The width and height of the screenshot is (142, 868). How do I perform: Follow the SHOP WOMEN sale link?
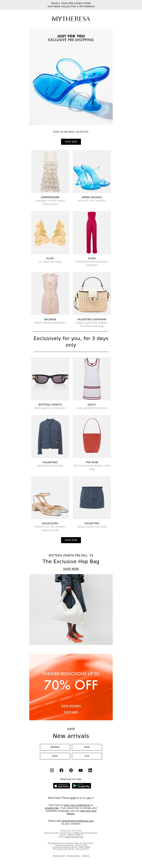point(71,706)
